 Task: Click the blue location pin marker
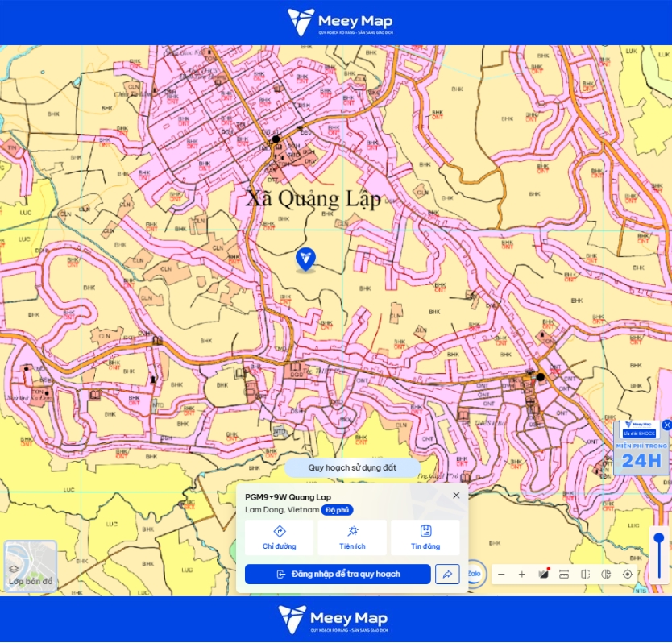(305, 259)
